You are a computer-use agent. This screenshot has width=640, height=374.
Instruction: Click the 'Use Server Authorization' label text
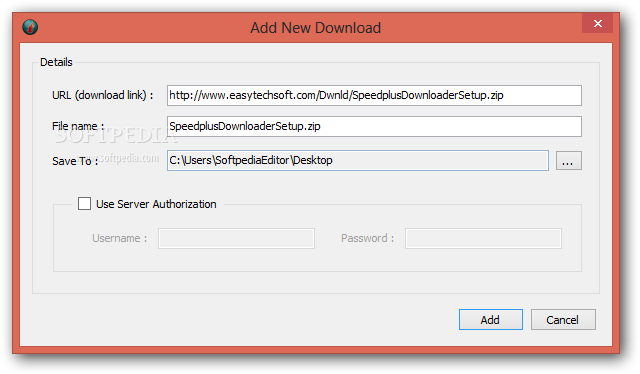coord(156,204)
